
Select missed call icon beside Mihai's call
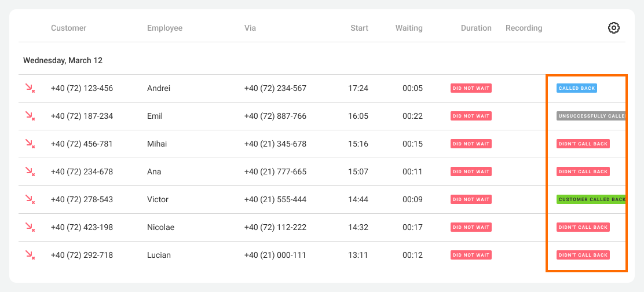[x=30, y=144]
